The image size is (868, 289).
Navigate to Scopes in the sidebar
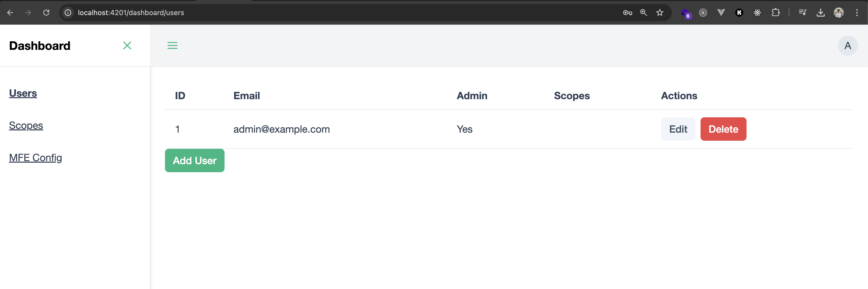click(x=26, y=125)
